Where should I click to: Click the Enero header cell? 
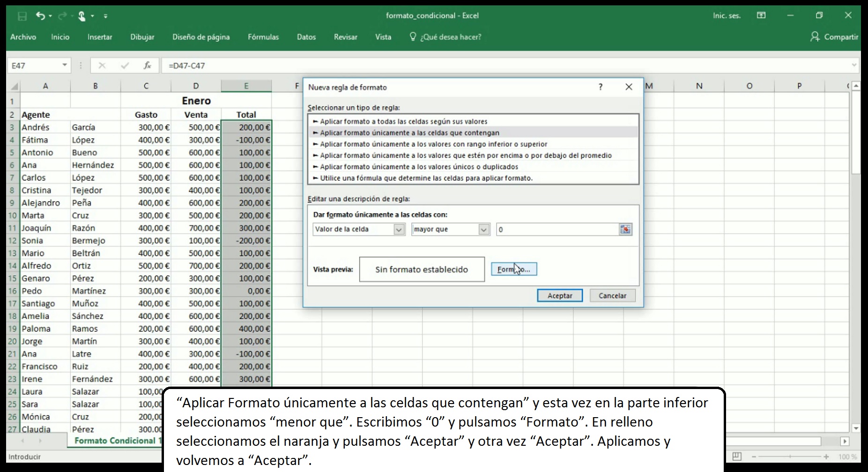coord(196,101)
